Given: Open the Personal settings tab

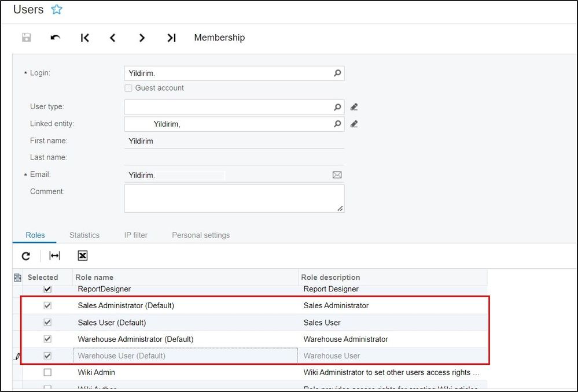Looking at the screenshot, I should coord(201,235).
